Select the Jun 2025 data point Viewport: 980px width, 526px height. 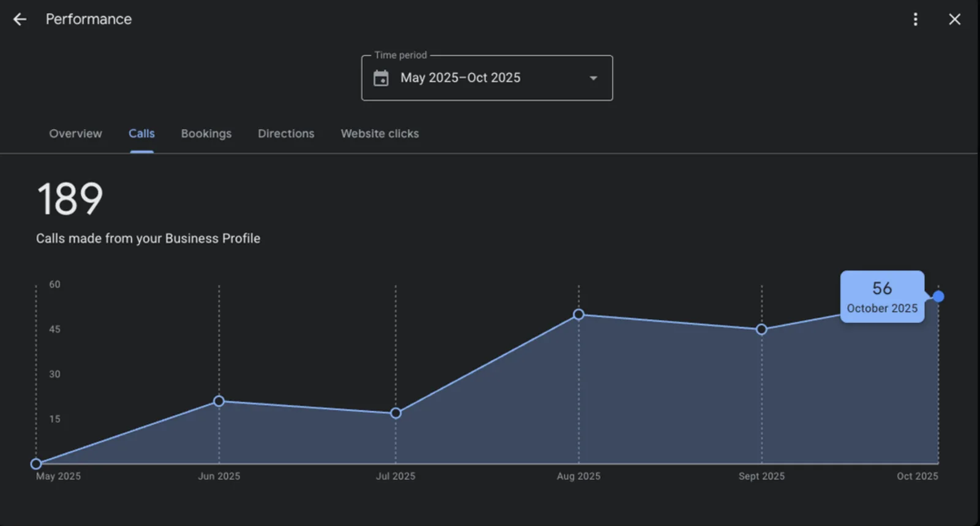point(219,401)
